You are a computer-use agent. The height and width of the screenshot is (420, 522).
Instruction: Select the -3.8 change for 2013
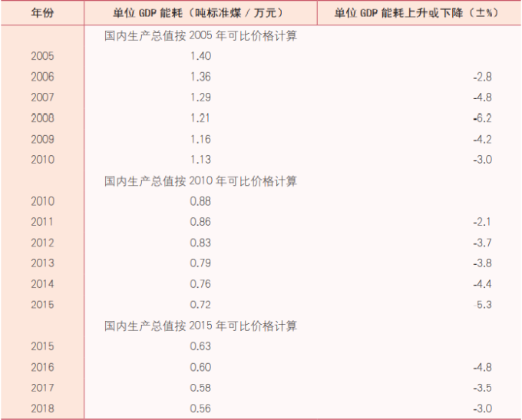pos(482,264)
